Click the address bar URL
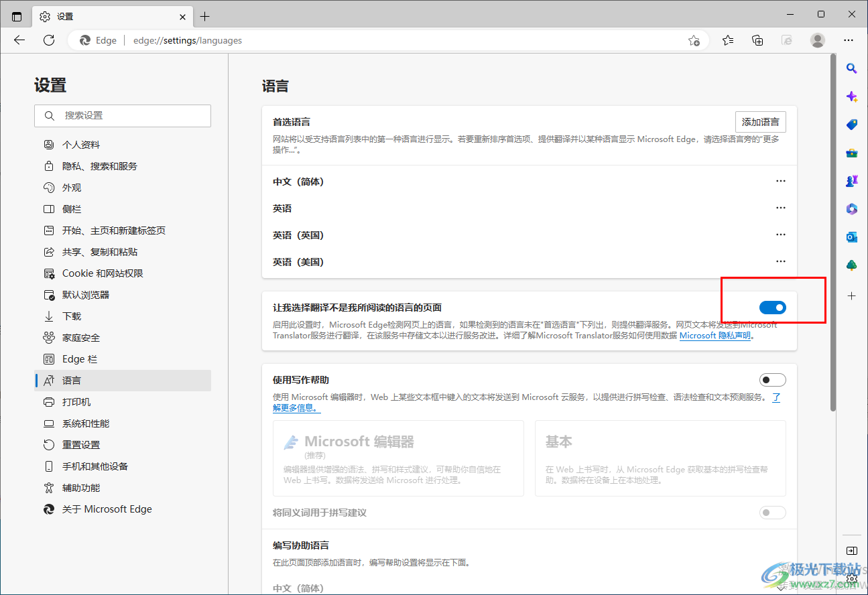 188,40
